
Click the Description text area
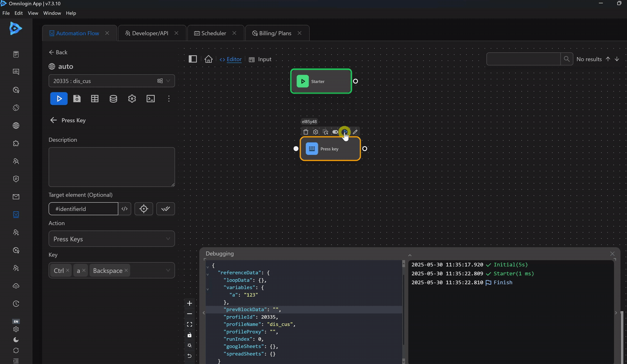click(x=111, y=167)
